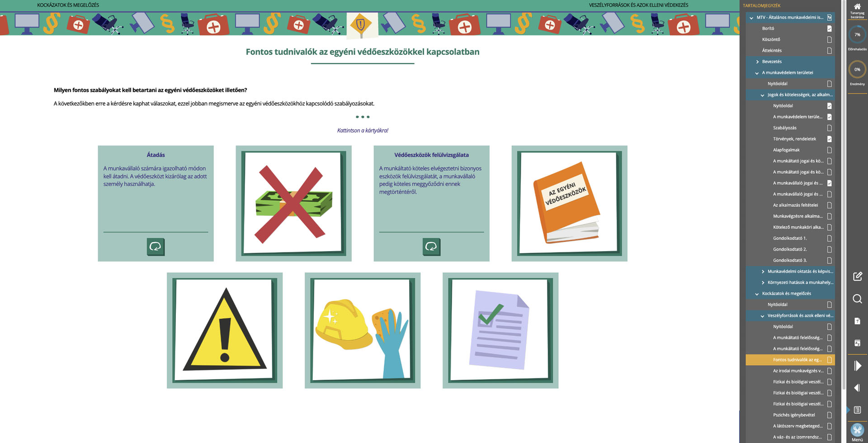This screenshot has height=443, width=868.
Task: Collapse the Kockázatok és megelőzés section
Action: tap(757, 294)
